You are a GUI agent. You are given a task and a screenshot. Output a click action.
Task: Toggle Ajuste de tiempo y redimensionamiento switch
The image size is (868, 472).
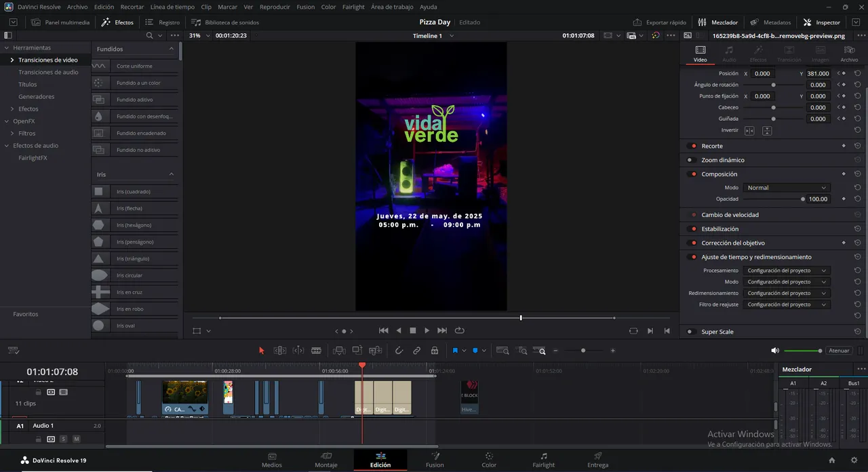point(692,257)
